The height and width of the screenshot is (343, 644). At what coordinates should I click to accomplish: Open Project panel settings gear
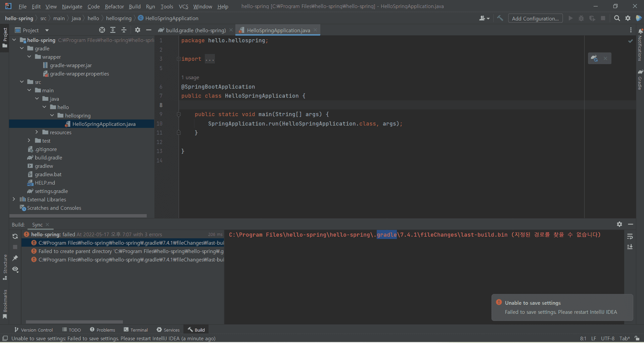coord(138,30)
